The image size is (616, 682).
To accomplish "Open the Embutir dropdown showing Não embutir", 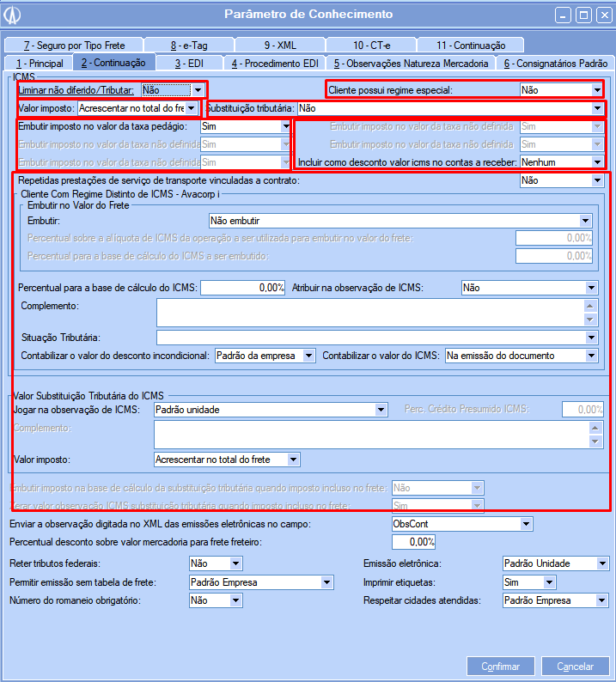I will (x=586, y=221).
